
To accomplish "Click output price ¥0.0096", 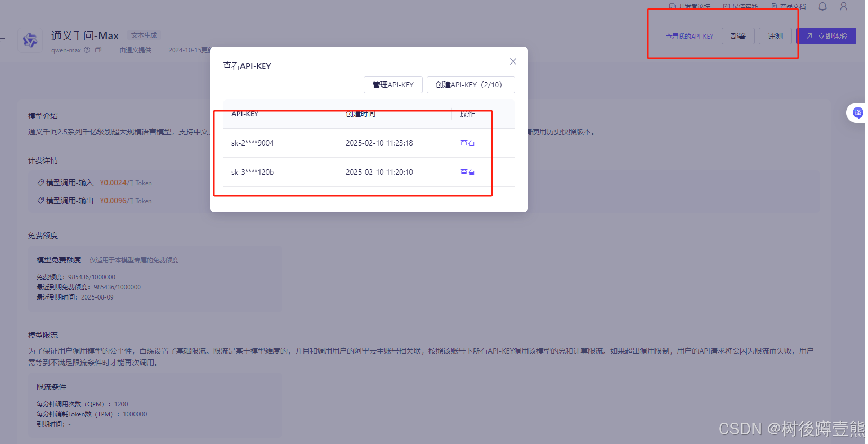I will (x=113, y=201).
